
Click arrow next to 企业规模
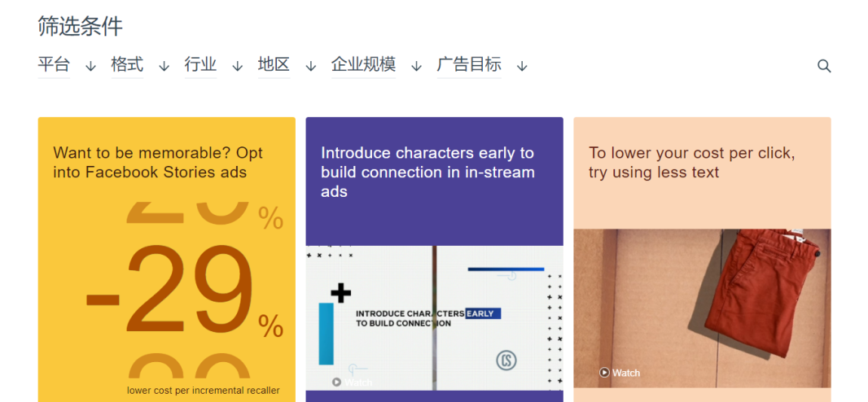pyautogui.click(x=417, y=67)
